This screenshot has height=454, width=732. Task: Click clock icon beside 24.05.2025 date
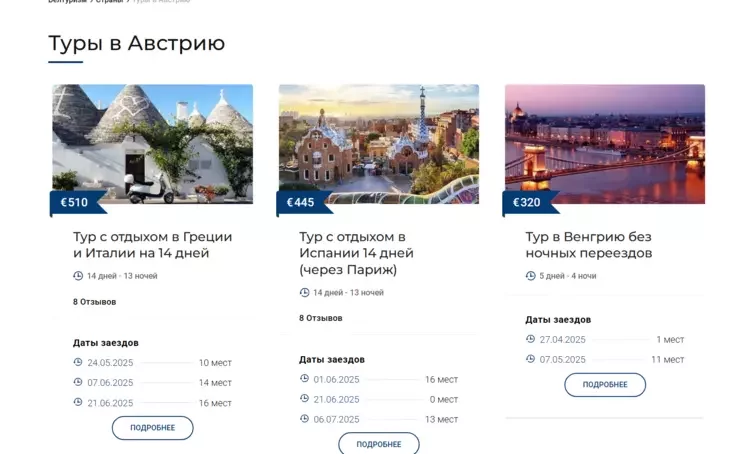[78, 362]
